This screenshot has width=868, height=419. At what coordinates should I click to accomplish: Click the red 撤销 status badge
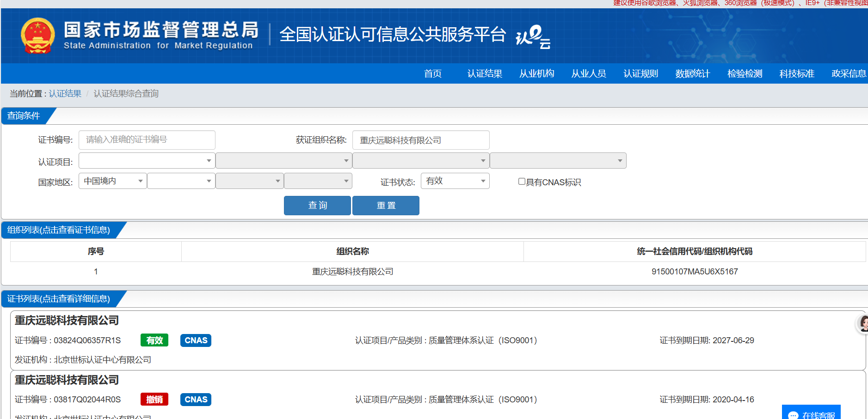154,400
